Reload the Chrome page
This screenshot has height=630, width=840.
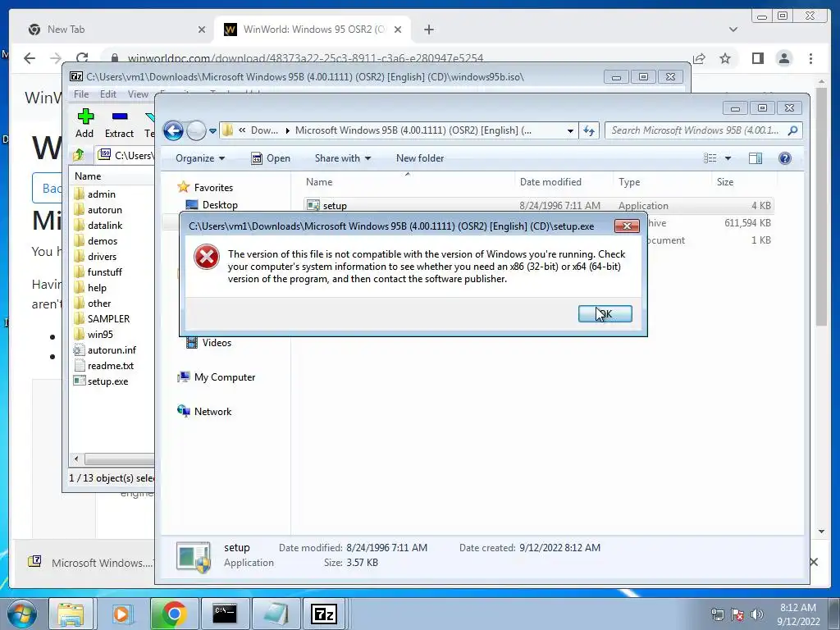pyautogui.click(x=82, y=58)
